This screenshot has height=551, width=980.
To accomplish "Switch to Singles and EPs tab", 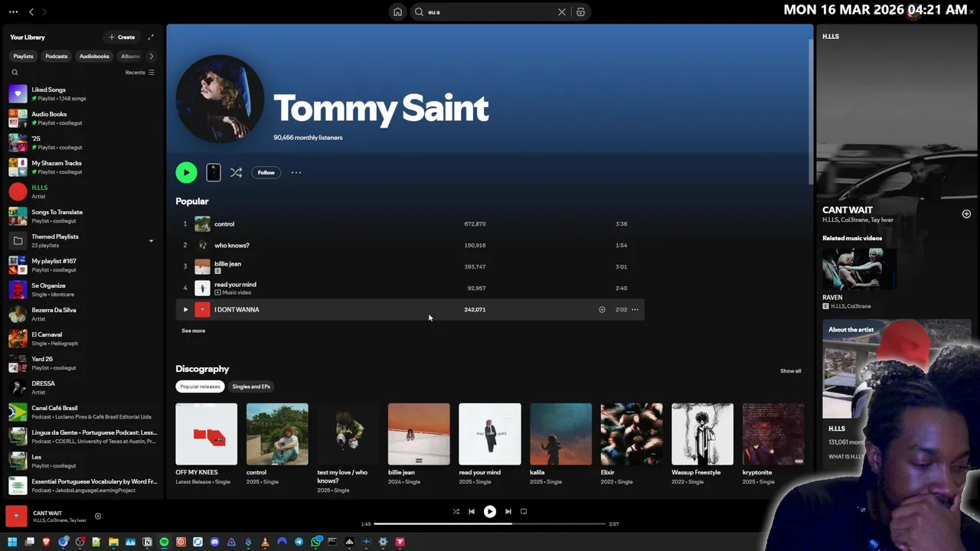I will (251, 386).
